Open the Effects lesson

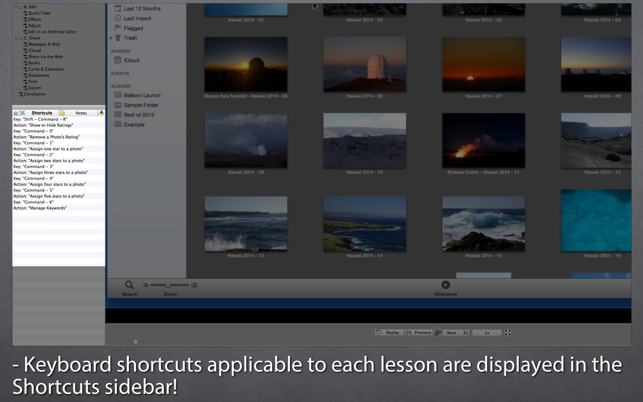tap(32, 19)
